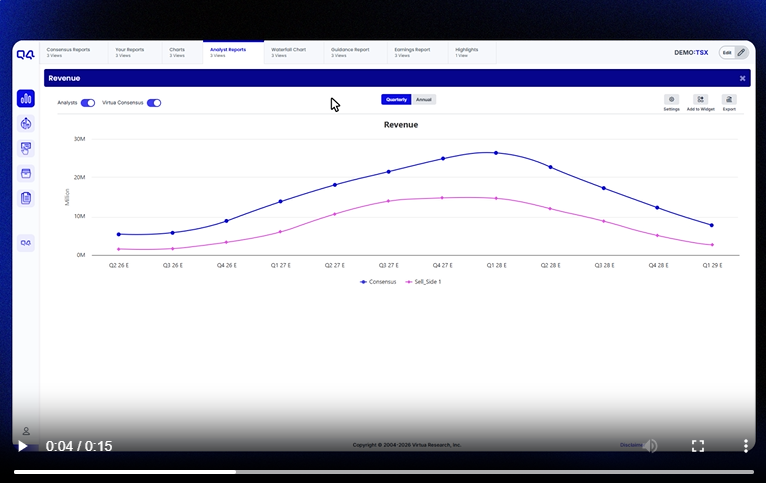This screenshot has width=766, height=483.
Task: Close the Revenue panel
Action: [x=743, y=78]
